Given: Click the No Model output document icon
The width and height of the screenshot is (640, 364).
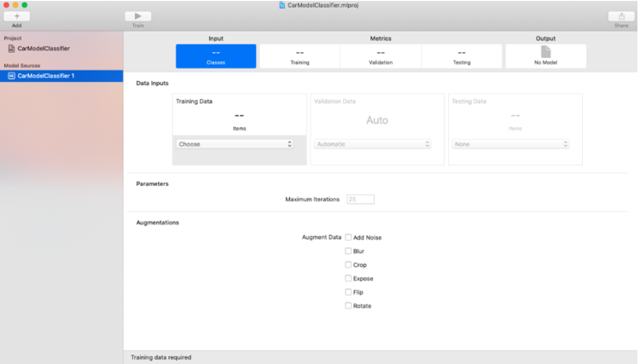Looking at the screenshot, I should [x=545, y=52].
